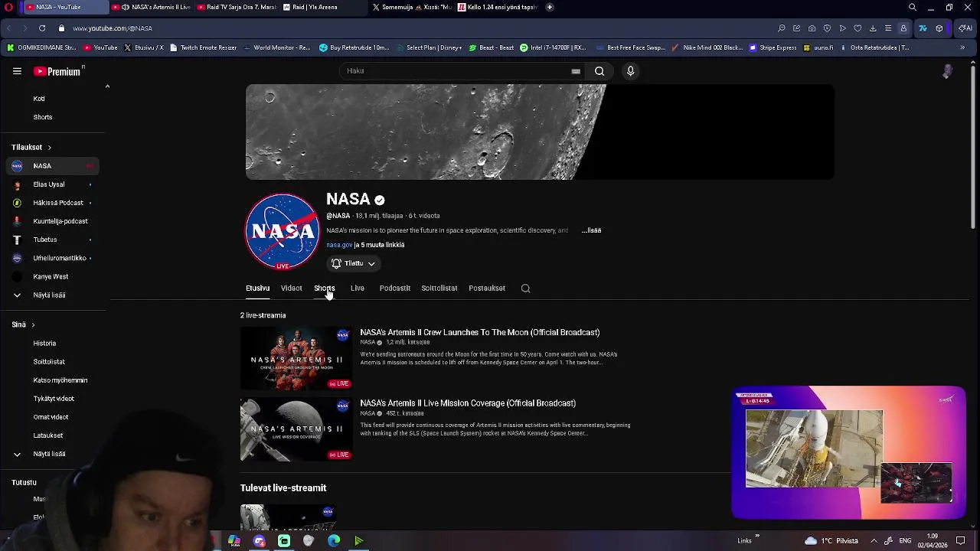Open the Stripe Express bookmark
Screen dimensions: 980x551
pyautogui.click(x=772, y=47)
